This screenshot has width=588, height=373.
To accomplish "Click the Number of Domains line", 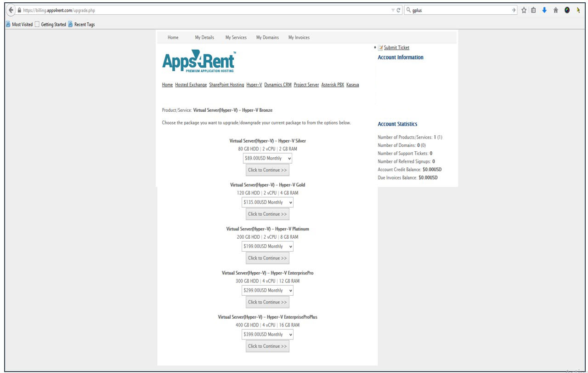I will (401, 145).
